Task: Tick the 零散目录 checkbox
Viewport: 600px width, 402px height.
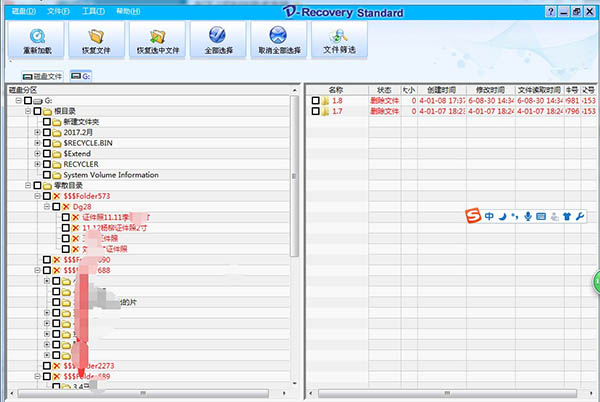Action: [37, 186]
